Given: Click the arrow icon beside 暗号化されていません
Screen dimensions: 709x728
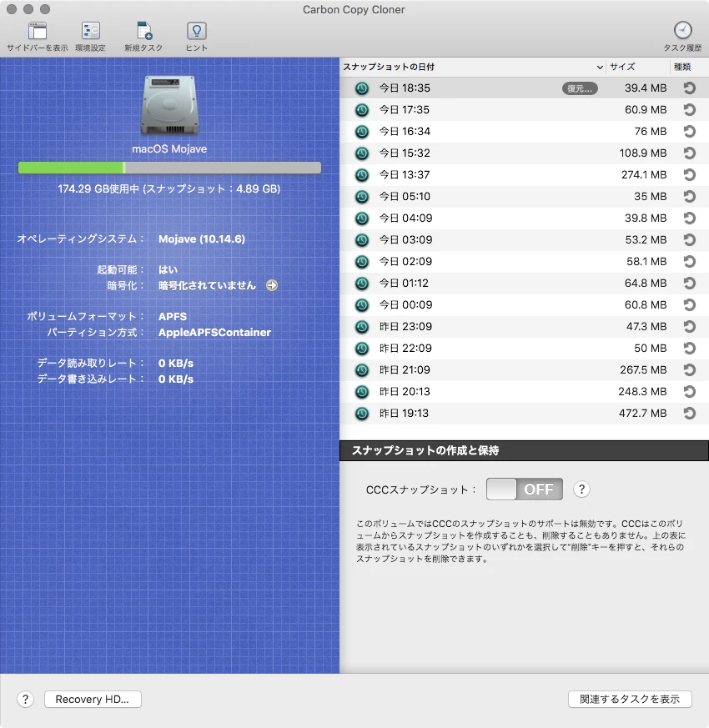Looking at the screenshot, I should (272, 285).
